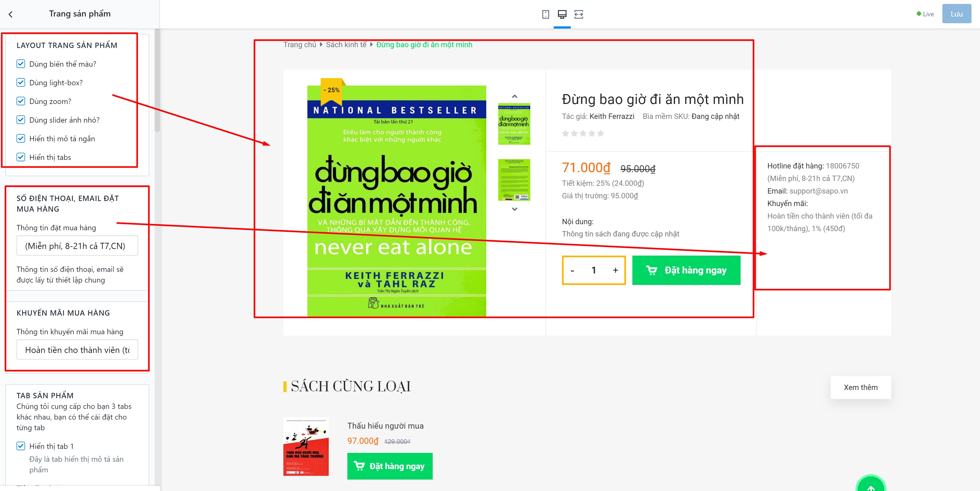Disable Hiển thị tabs checkbox
This screenshot has height=491, width=980.
click(21, 157)
